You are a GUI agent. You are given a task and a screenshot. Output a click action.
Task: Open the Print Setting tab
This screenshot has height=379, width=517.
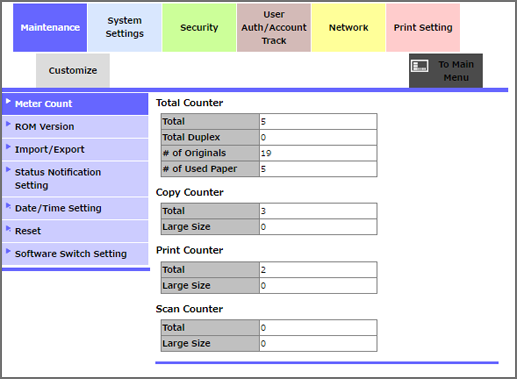(423, 28)
